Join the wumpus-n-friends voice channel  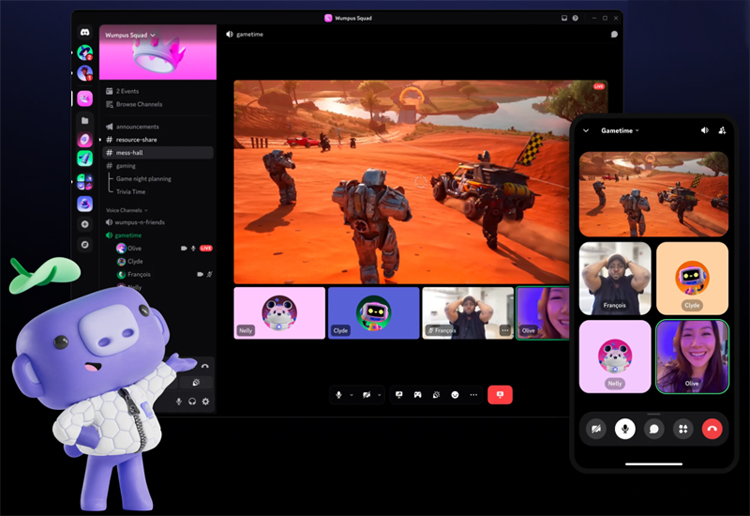pyautogui.click(x=139, y=222)
